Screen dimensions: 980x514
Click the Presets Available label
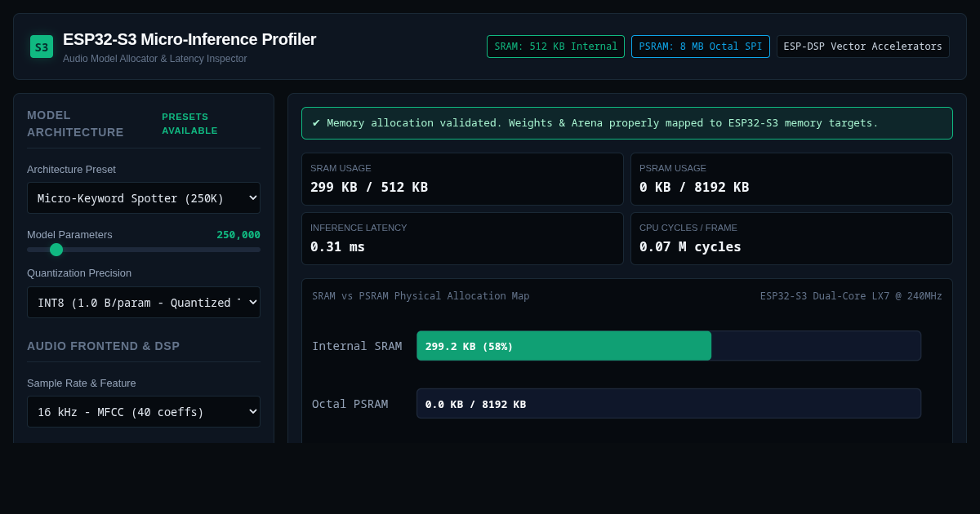pyautogui.click(x=190, y=123)
